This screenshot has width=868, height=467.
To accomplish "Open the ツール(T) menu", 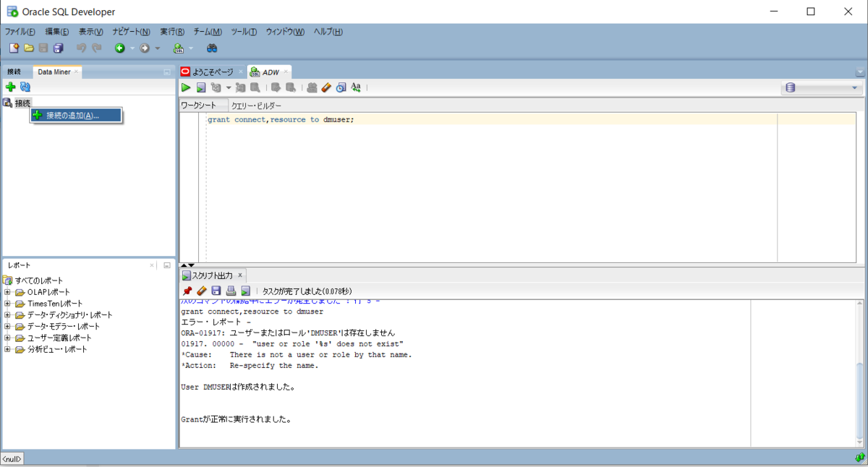I will click(244, 32).
